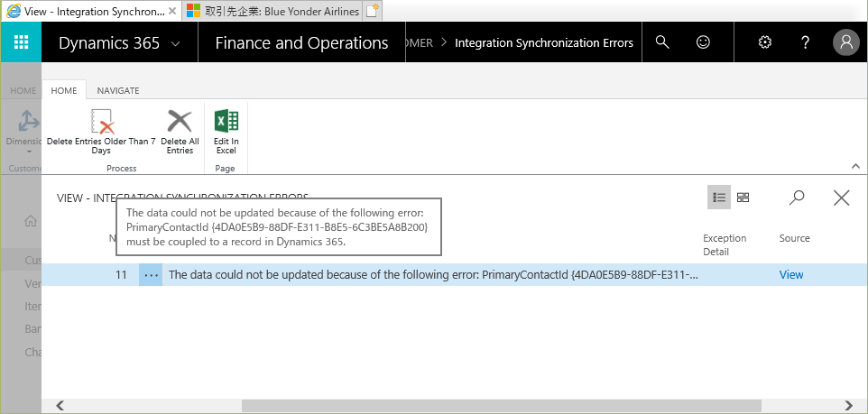Collapse the ribbon with the up chevron
868x414 pixels.
pyautogui.click(x=856, y=166)
